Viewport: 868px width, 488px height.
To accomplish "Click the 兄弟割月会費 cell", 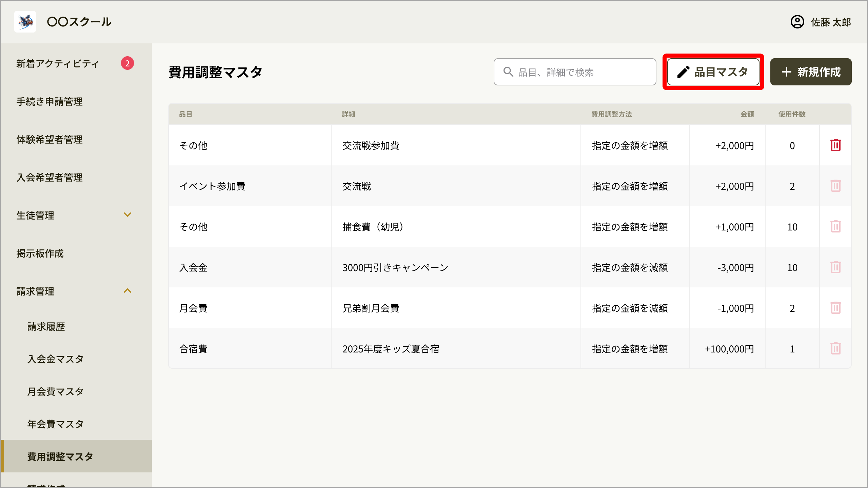I will tap(456, 308).
